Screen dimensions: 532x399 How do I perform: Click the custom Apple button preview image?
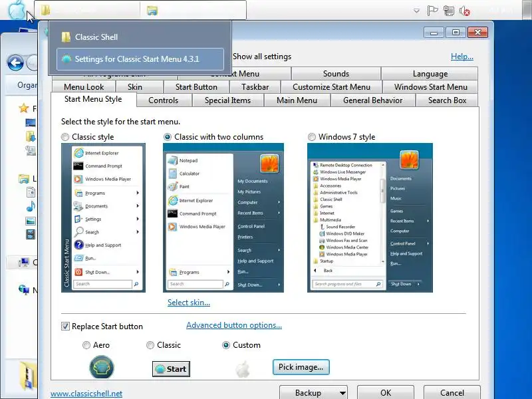point(243,369)
